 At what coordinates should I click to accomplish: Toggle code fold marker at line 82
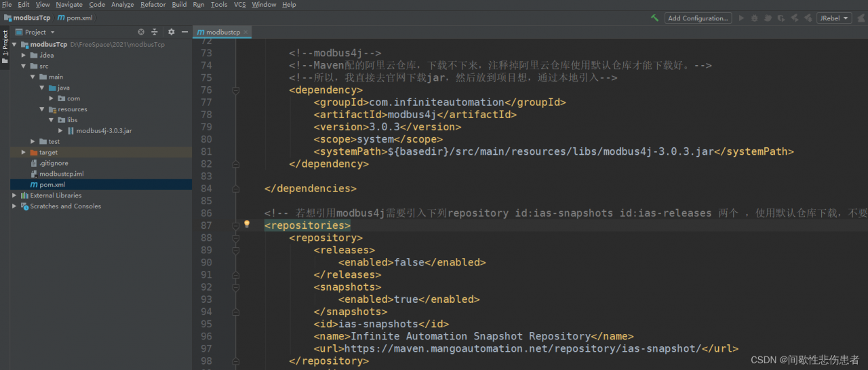click(x=236, y=164)
